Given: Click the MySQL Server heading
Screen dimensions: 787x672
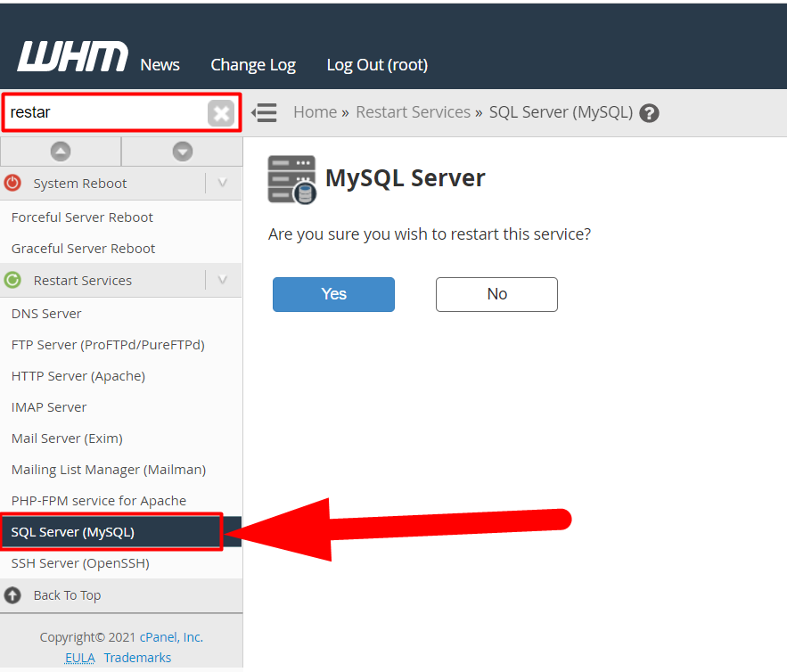Looking at the screenshot, I should [x=405, y=178].
